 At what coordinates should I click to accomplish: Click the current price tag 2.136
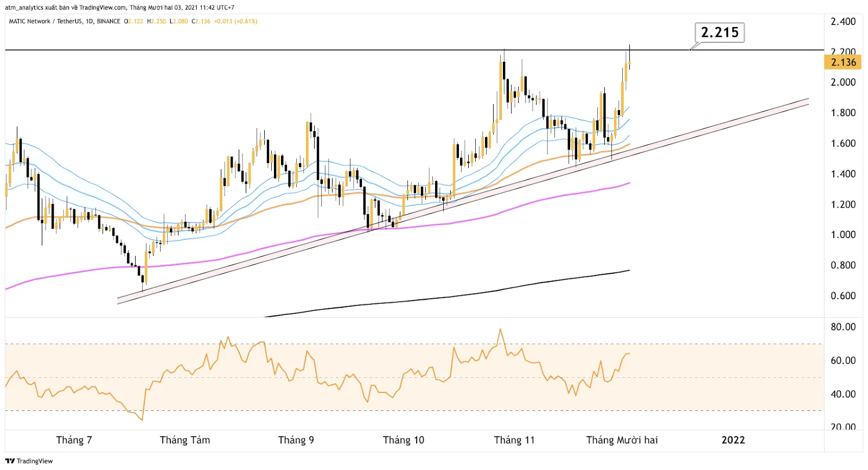tap(843, 62)
